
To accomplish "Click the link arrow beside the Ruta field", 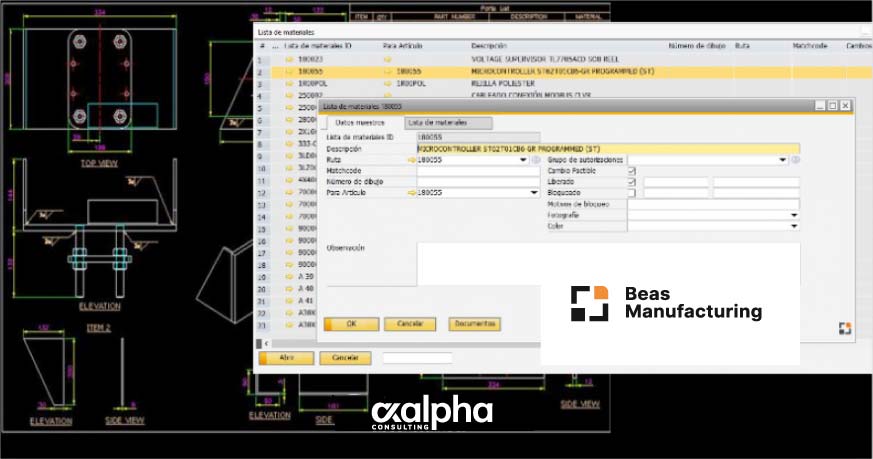I will click(412, 160).
